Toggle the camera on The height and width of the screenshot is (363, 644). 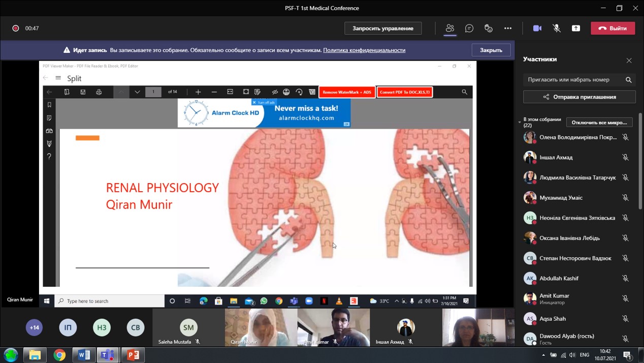coord(537,28)
